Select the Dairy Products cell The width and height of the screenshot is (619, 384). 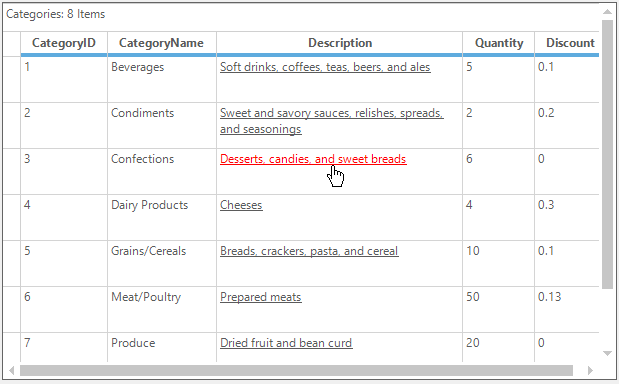click(x=162, y=218)
